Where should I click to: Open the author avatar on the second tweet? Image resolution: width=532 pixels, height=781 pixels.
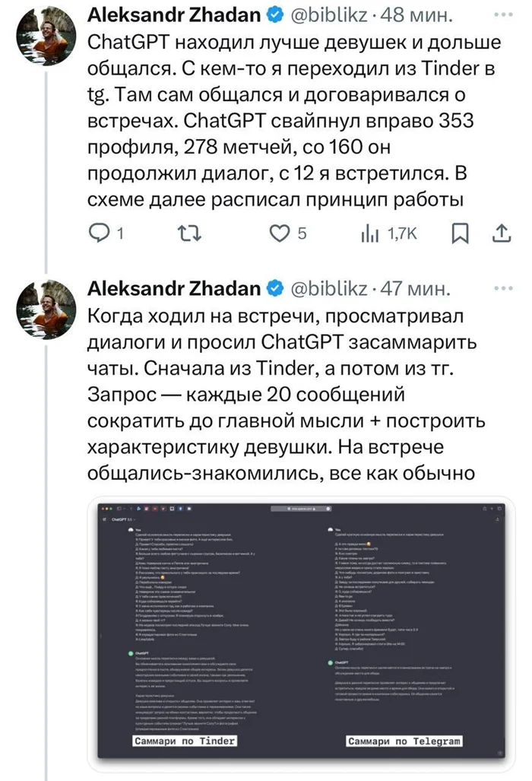[x=46, y=309]
